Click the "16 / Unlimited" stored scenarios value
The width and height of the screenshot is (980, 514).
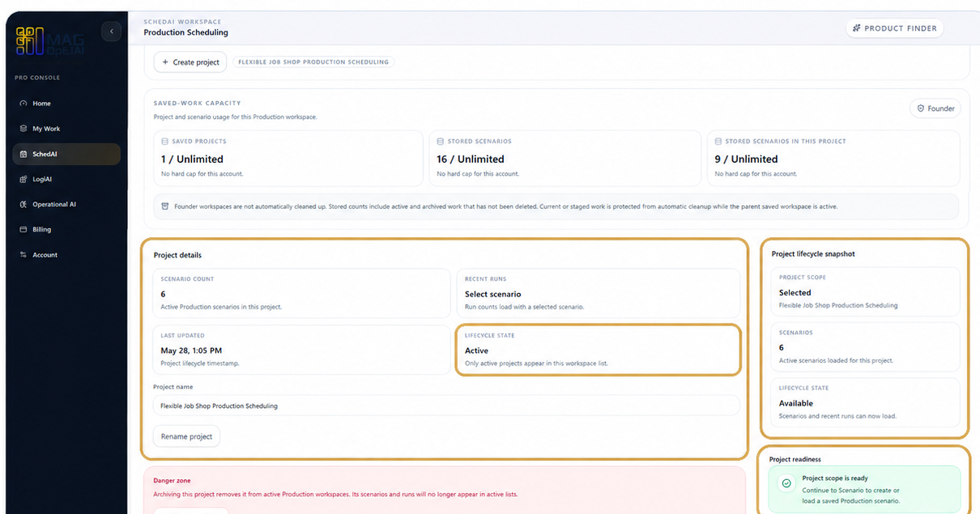[470, 159]
